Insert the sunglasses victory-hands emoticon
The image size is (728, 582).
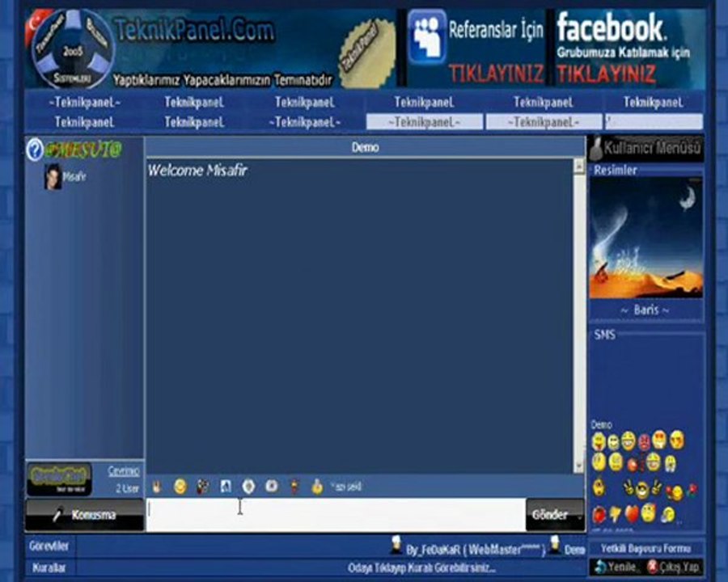642,489
